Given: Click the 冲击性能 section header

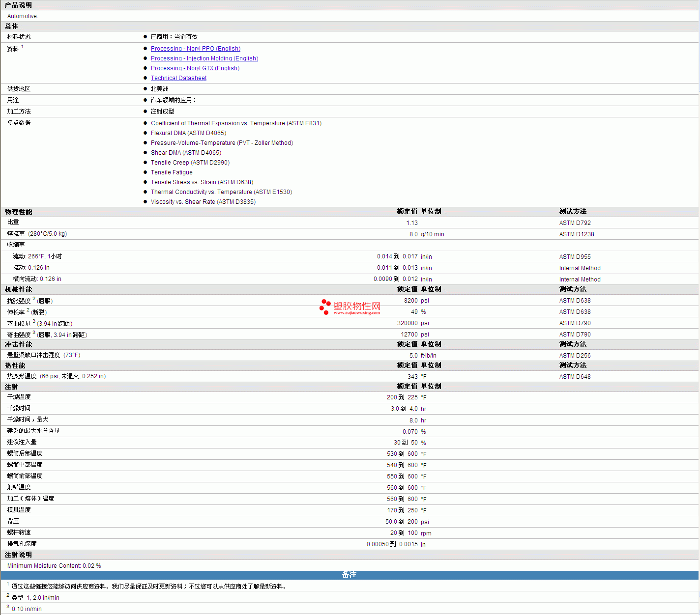Looking at the screenshot, I should [x=18, y=344].
